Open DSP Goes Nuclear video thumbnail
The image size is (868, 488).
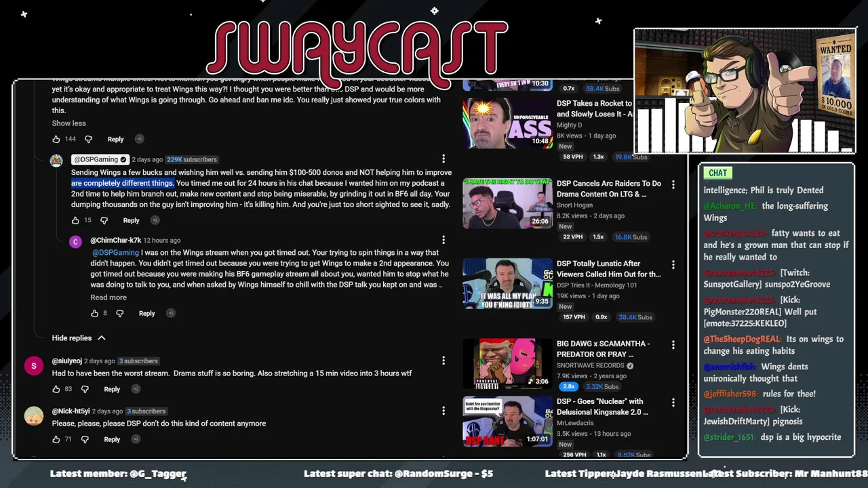(x=507, y=422)
